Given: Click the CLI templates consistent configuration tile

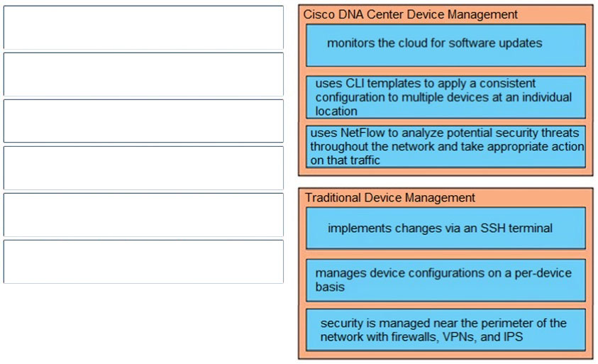Looking at the screenshot, I should point(445,97).
